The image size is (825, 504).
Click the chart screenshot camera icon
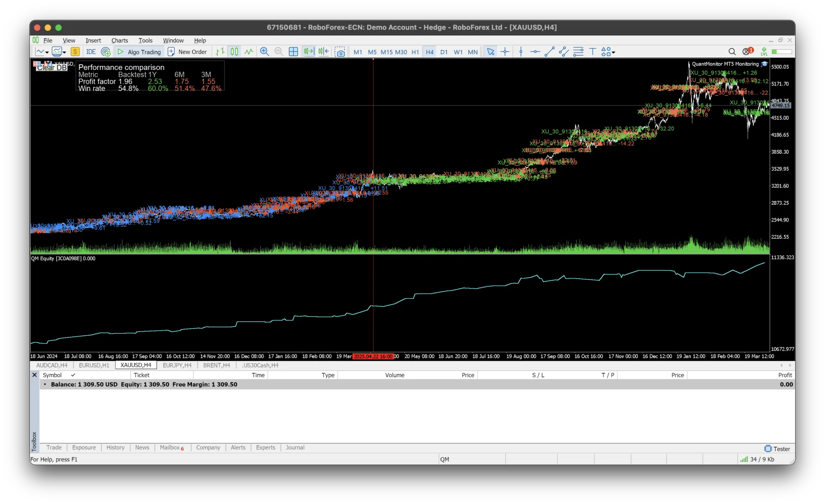click(x=340, y=52)
